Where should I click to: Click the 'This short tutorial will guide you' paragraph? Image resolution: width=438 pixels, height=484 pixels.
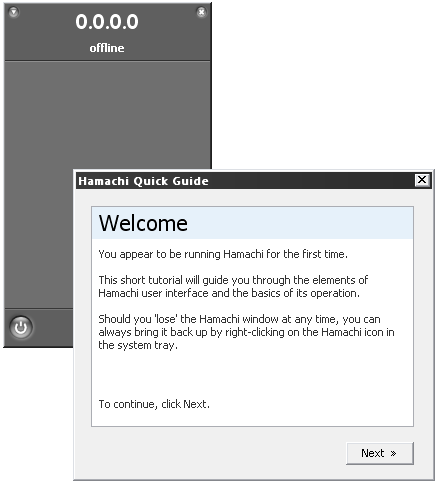coord(233,286)
